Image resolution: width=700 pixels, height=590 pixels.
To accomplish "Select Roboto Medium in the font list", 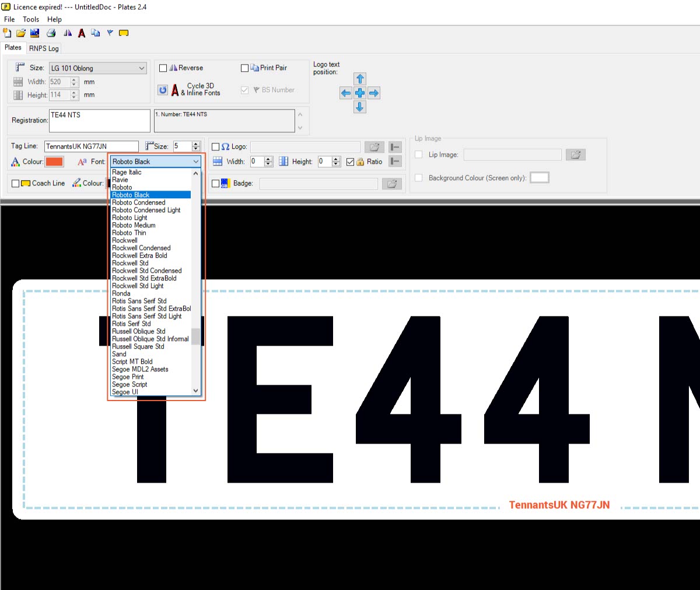I will [150, 225].
